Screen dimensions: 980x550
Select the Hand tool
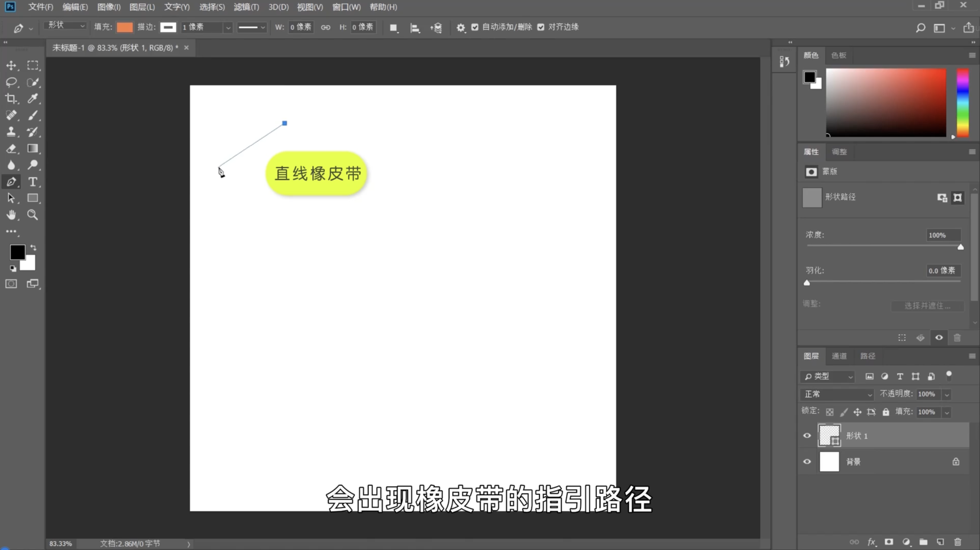point(11,215)
